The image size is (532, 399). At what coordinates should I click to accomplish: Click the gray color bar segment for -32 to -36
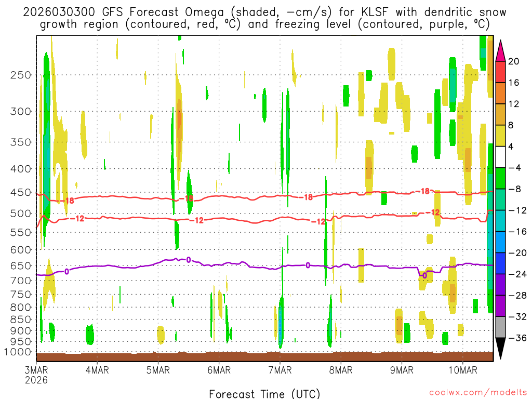point(500,327)
